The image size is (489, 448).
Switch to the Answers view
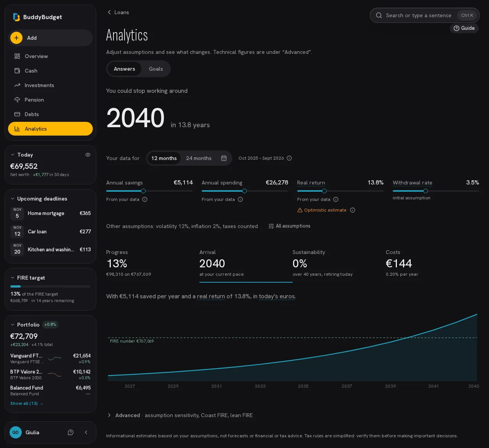tap(125, 69)
